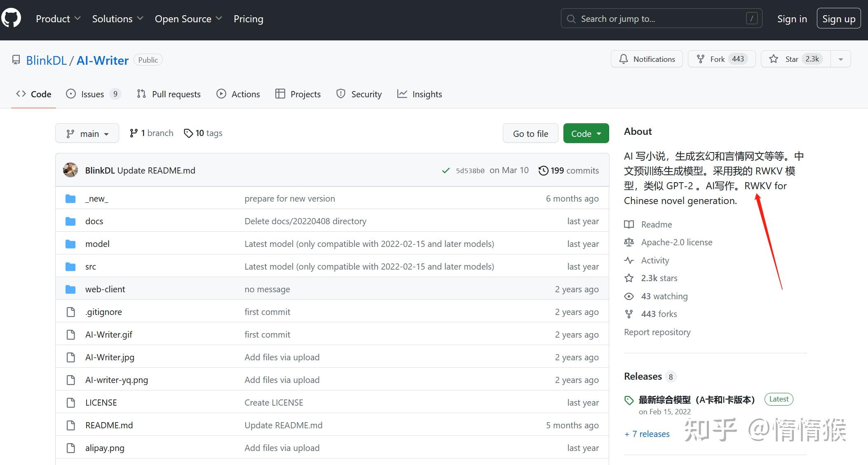Open the web-client folder

[x=105, y=289]
